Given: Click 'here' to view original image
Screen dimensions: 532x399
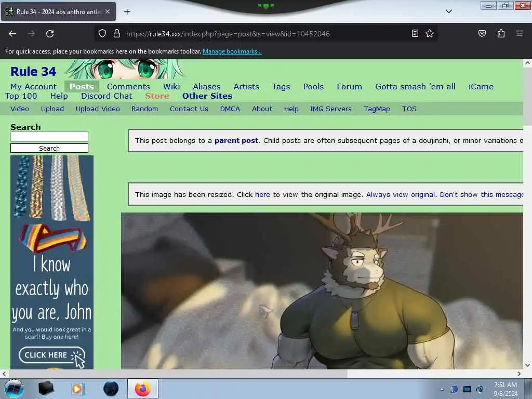Looking at the screenshot, I should 262,195.
